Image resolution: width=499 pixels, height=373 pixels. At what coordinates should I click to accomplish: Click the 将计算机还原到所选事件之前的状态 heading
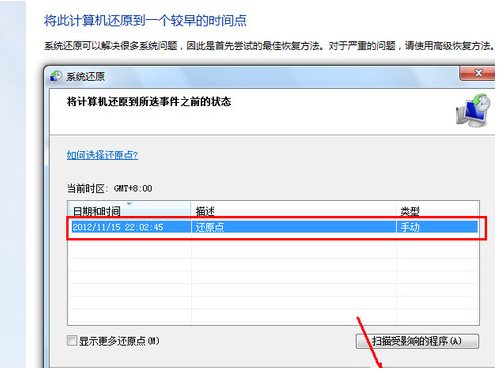pos(149,102)
